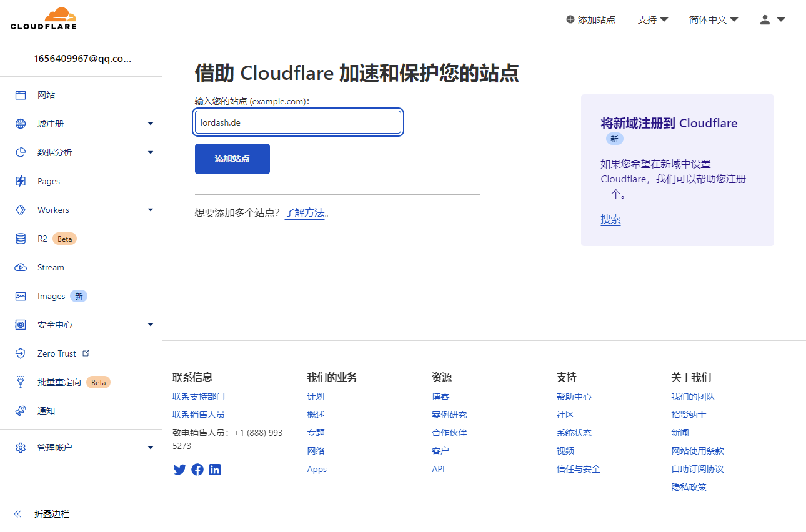Click the 域注册 globe icon
This screenshot has height=532, width=806.
point(21,124)
